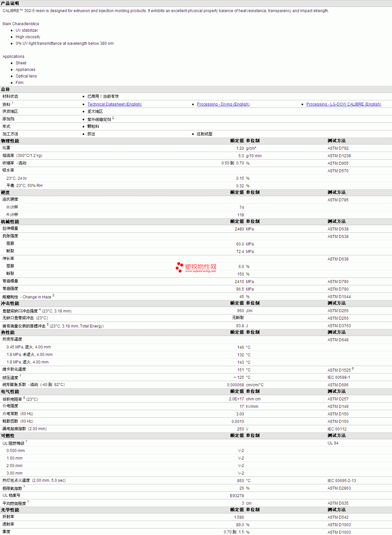Open the Processing - LG-DOW CALIBRE (English) link
Image resolution: width=392 pixels, height=535 pixels.
point(344,104)
